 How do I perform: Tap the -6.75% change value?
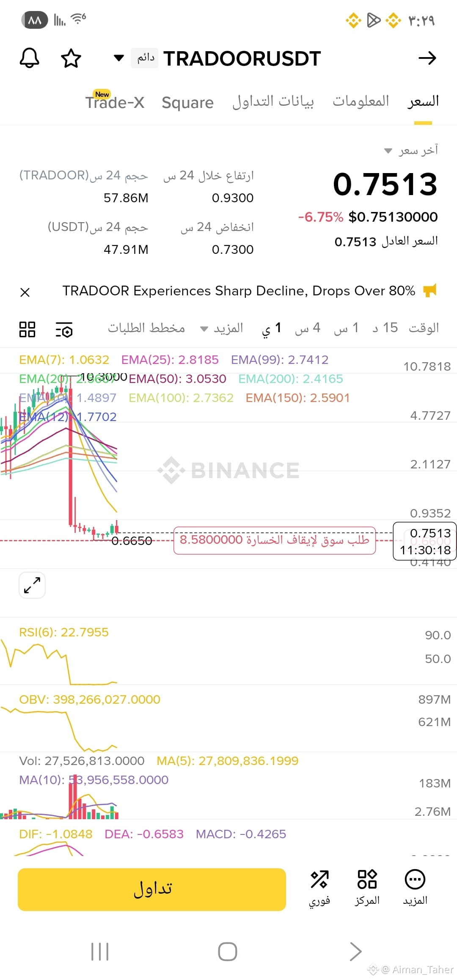coord(320,217)
